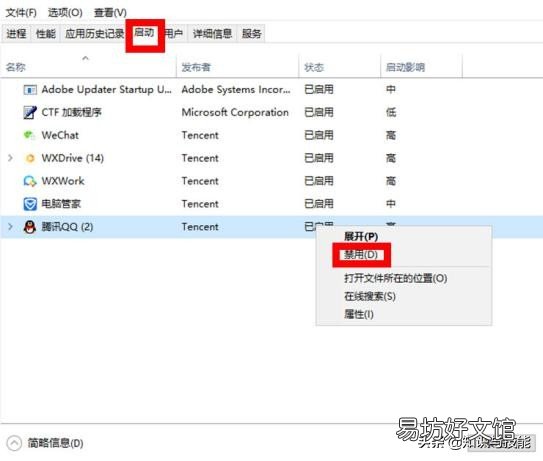Viewport: 543px width, 461px height.
Task: Click 已启用 status in WXDrive row
Action: click(x=319, y=158)
